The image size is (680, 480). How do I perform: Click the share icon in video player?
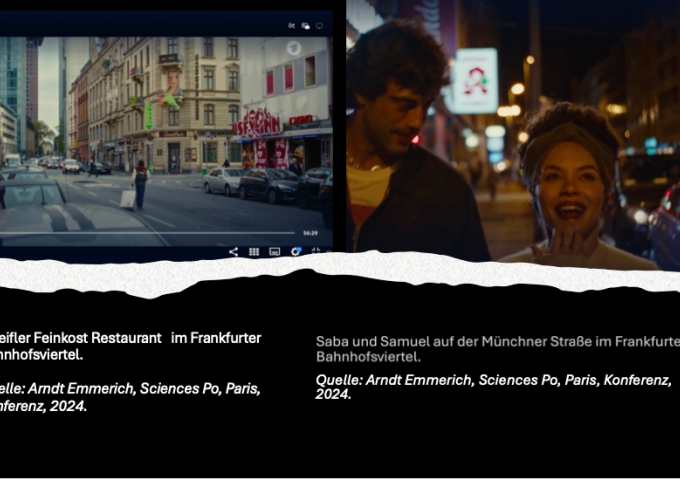tap(233, 251)
